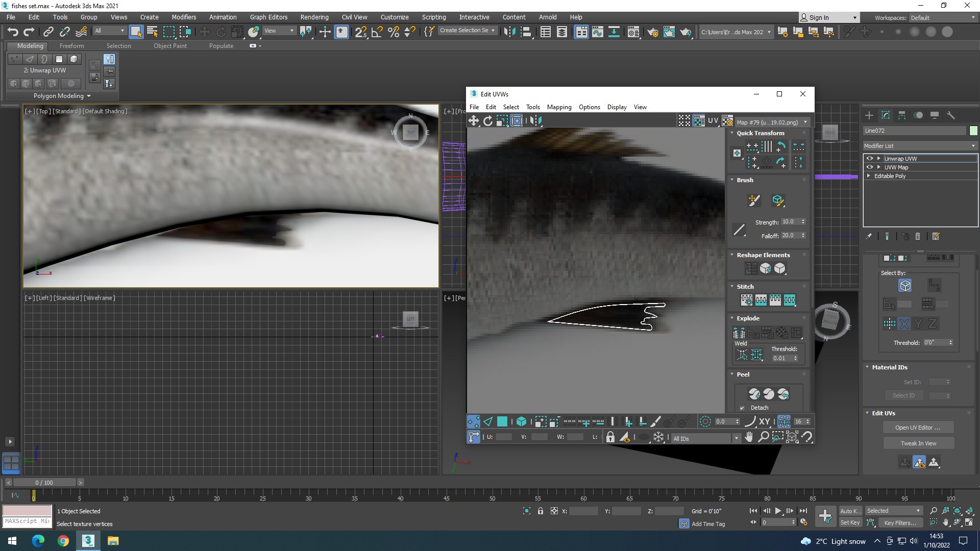
Task: Click the Line072 object color swatch
Action: pyautogui.click(x=973, y=131)
